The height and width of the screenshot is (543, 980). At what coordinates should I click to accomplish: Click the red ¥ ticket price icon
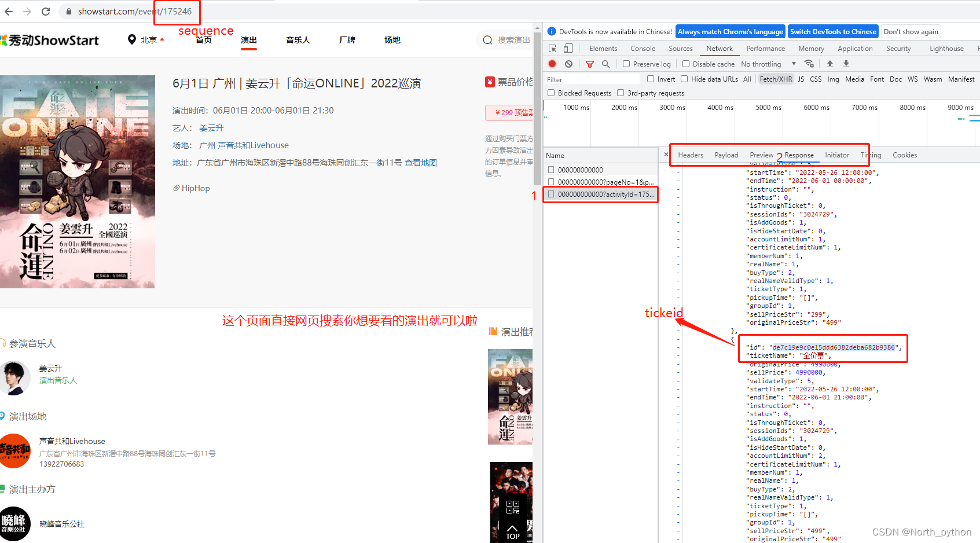490,82
